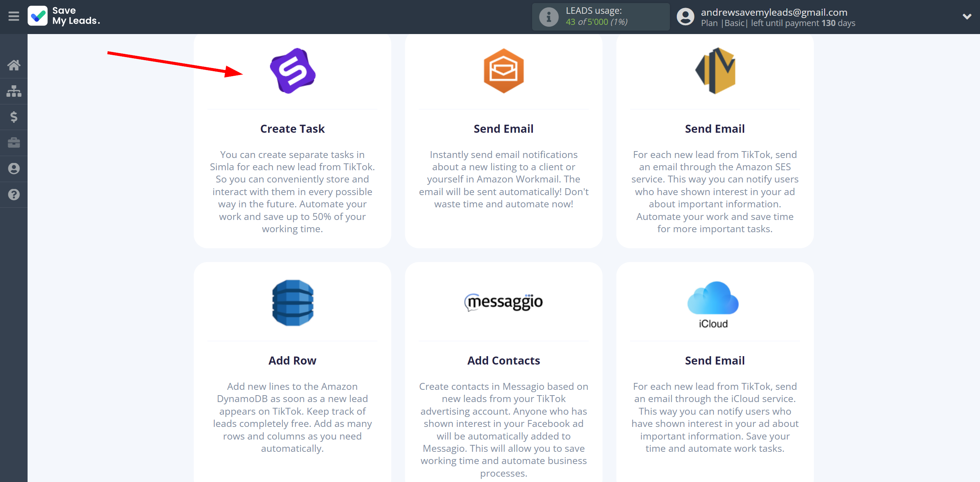The height and width of the screenshot is (482, 980).
Task: Open connections sitemap icon in sidebar
Action: click(x=14, y=91)
